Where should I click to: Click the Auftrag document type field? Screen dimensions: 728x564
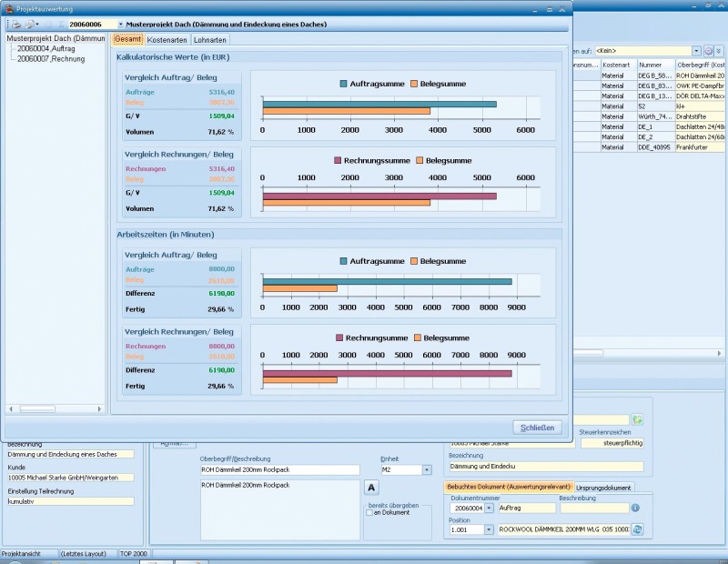tap(527, 508)
